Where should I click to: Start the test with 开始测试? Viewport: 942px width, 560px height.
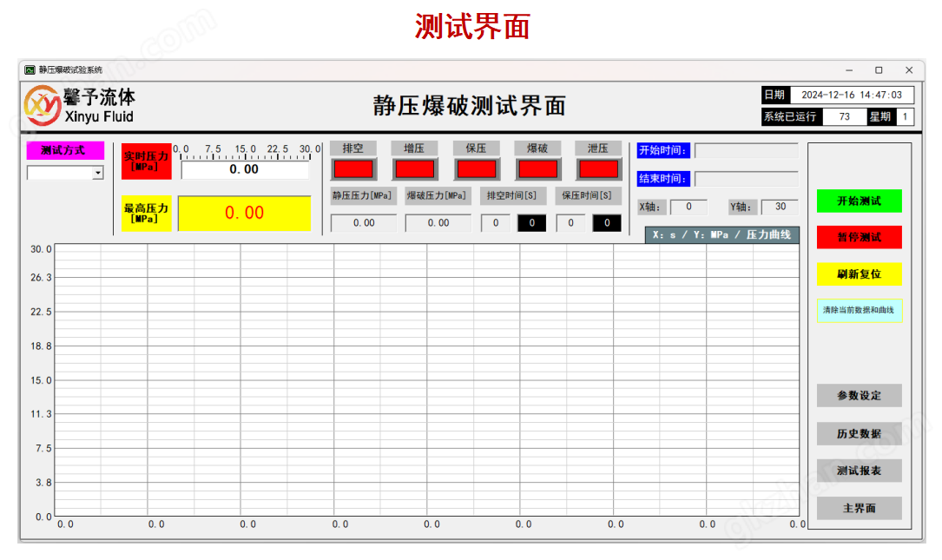[860, 201]
